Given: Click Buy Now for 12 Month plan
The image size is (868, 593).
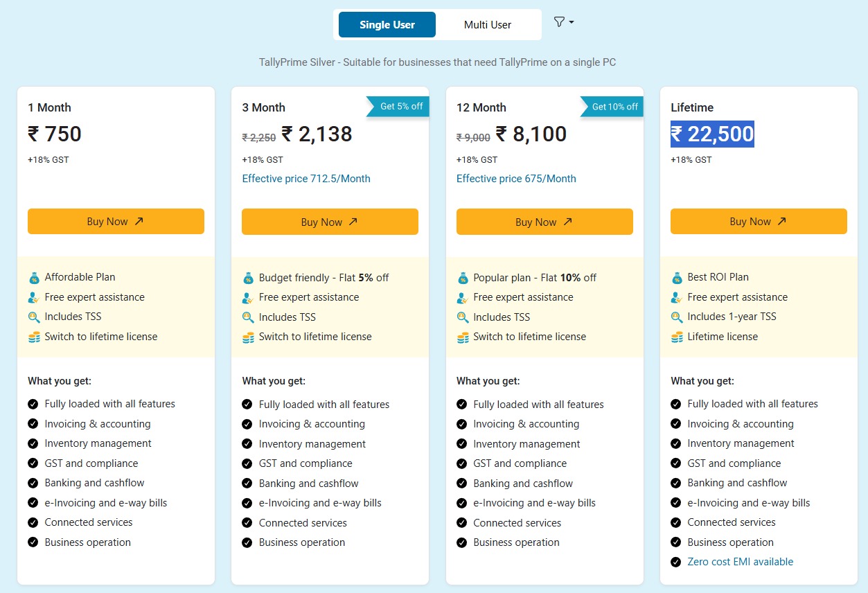Looking at the screenshot, I should pos(544,222).
